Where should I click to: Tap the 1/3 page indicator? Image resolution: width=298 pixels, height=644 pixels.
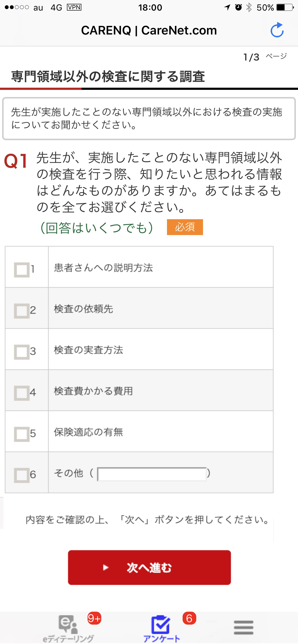click(x=252, y=56)
